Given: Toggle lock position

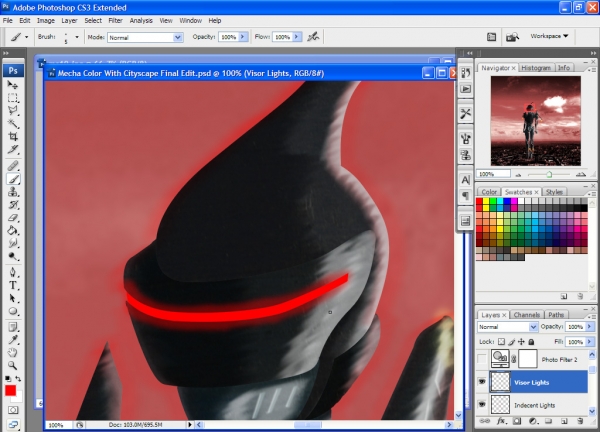Looking at the screenshot, I should click(x=521, y=342).
